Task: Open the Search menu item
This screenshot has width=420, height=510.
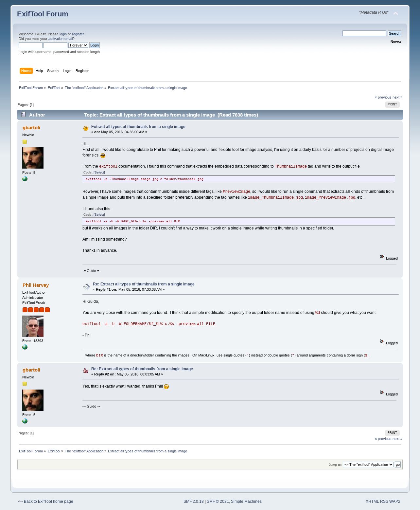Action: 53,71
